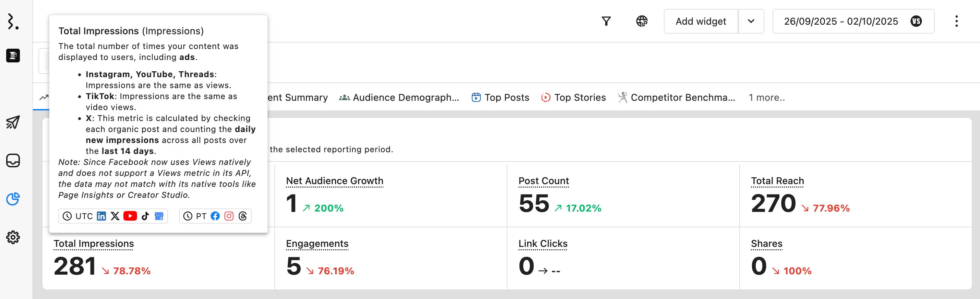
Task: Expand the '1 more..' tabs overflow
Action: tap(766, 98)
